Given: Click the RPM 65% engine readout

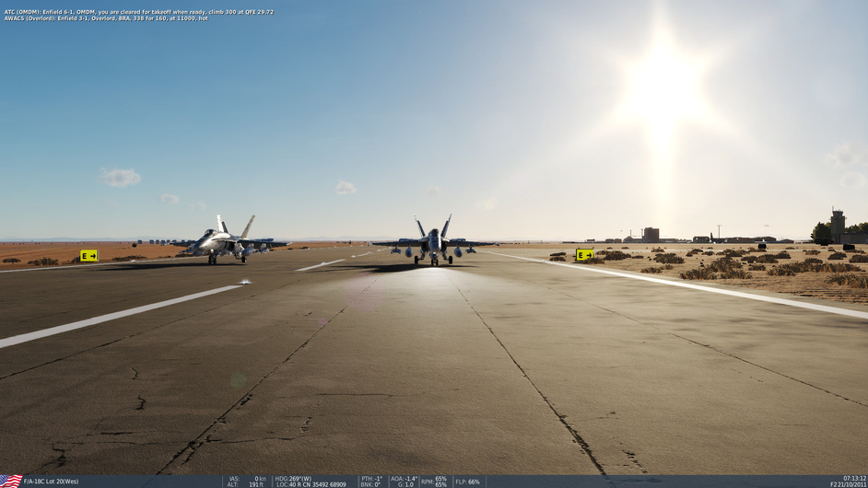Looking at the screenshot, I should [x=435, y=482].
